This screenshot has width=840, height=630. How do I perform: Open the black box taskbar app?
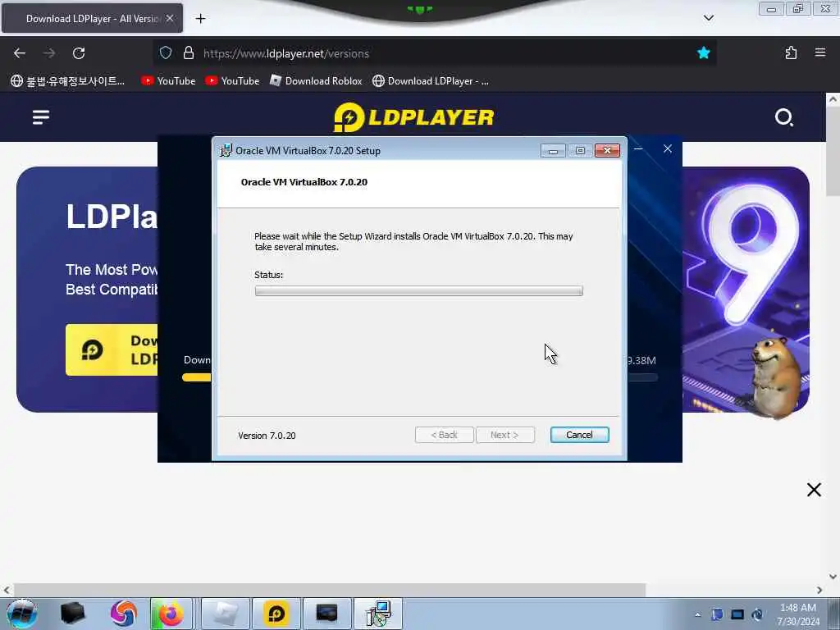tap(72, 614)
